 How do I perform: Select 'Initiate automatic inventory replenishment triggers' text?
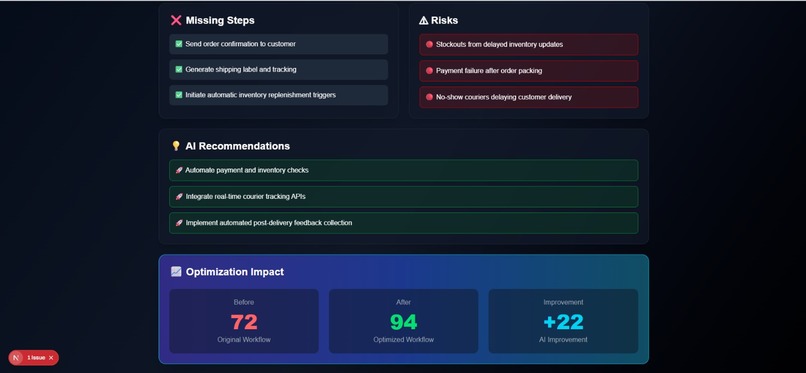(x=261, y=95)
